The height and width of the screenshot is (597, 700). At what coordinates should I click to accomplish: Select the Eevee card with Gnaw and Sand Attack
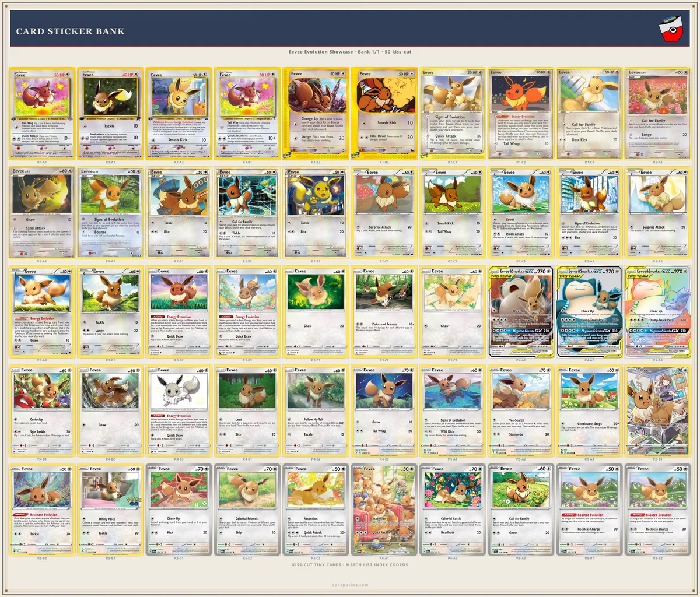(x=42, y=213)
